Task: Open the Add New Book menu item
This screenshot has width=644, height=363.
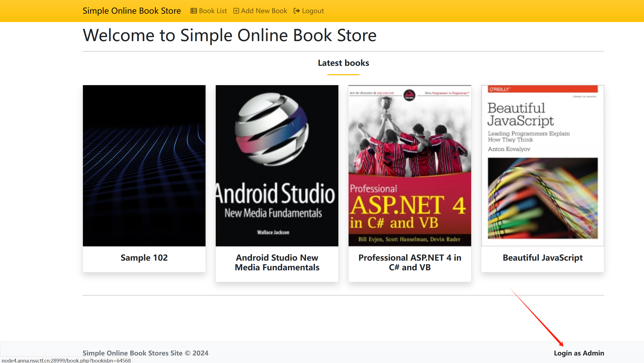Action: point(264,11)
